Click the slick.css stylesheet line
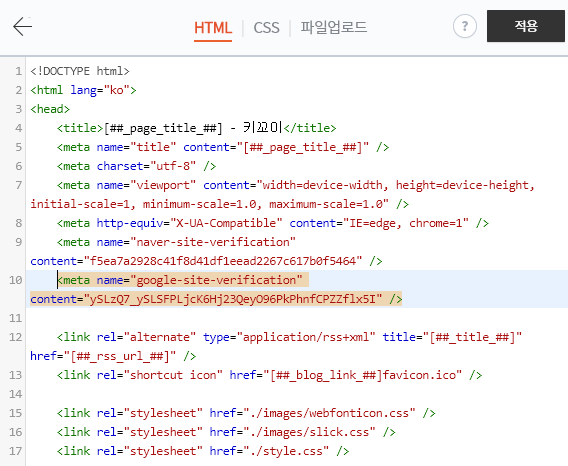This screenshot has width=568, height=466. coord(226,432)
